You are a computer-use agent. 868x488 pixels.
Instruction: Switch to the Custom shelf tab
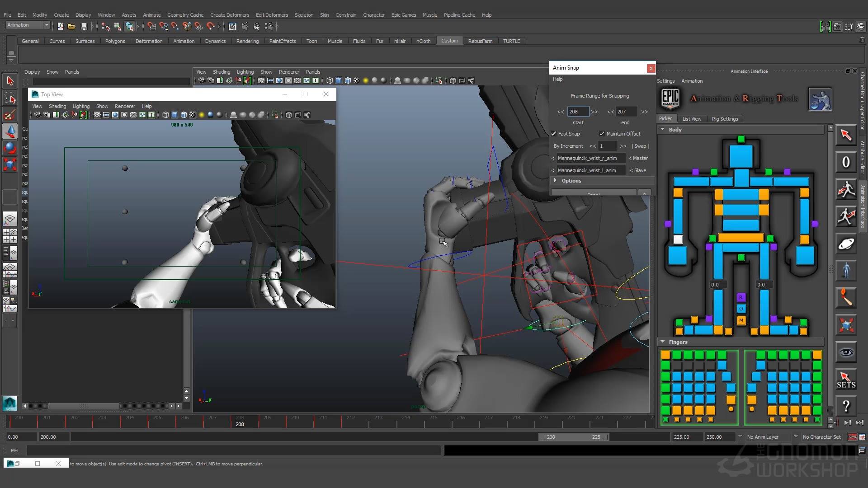pyautogui.click(x=449, y=41)
